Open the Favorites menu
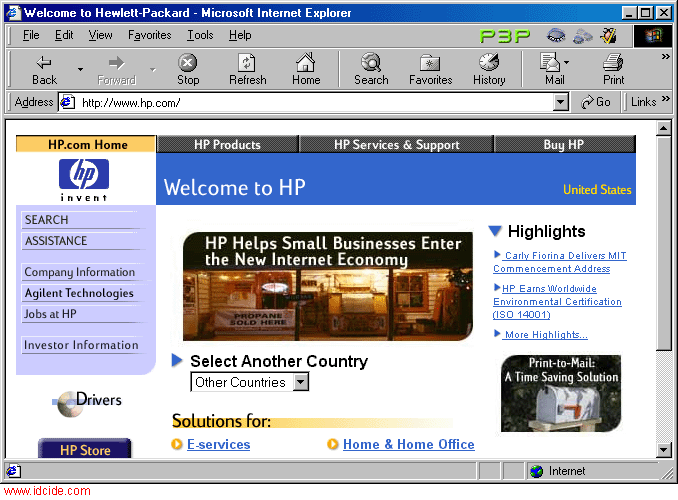 [149, 35]
